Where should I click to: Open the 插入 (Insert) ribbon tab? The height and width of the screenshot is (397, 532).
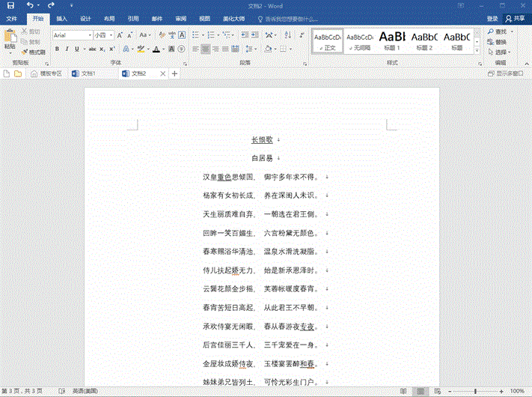point(61,18)
